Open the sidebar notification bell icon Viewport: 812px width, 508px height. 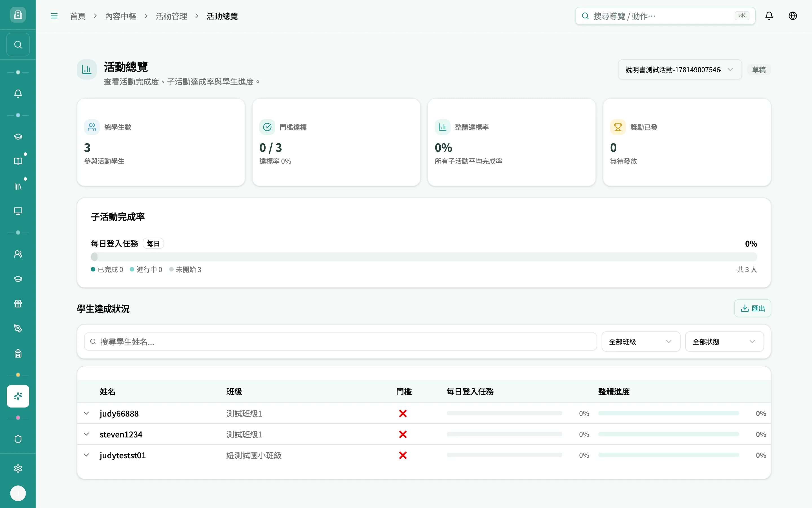tap(18, 94)
